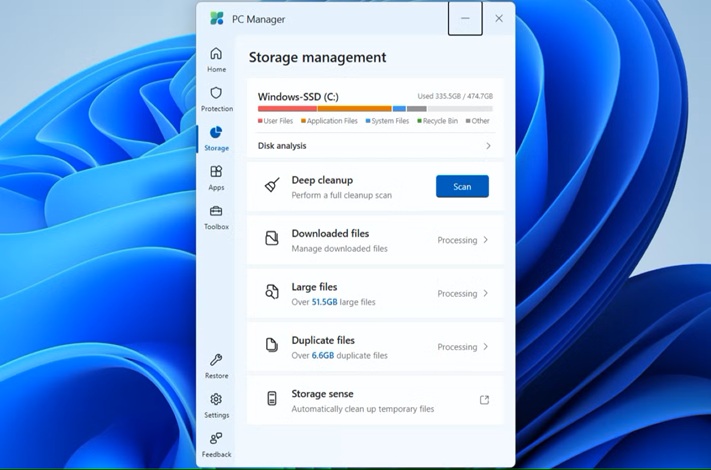711x470 pixels.
Task: Click the System Files legend label
Action: (x=390, y=121)
